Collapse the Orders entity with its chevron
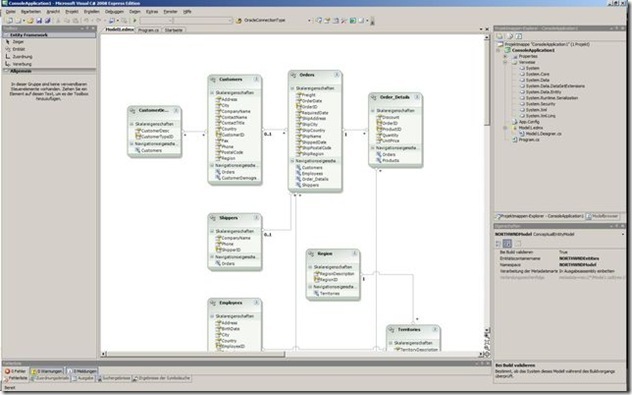632x395 pixels. point(337,75)
